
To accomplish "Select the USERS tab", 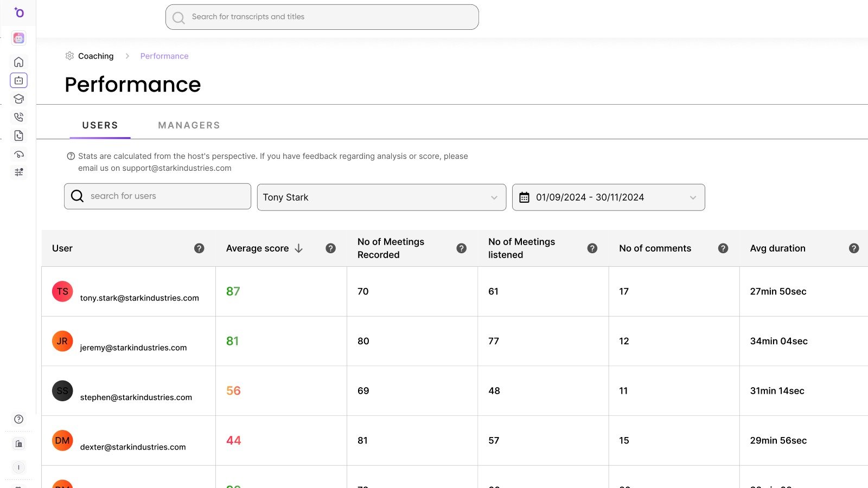I will click(x=100, y=125).
